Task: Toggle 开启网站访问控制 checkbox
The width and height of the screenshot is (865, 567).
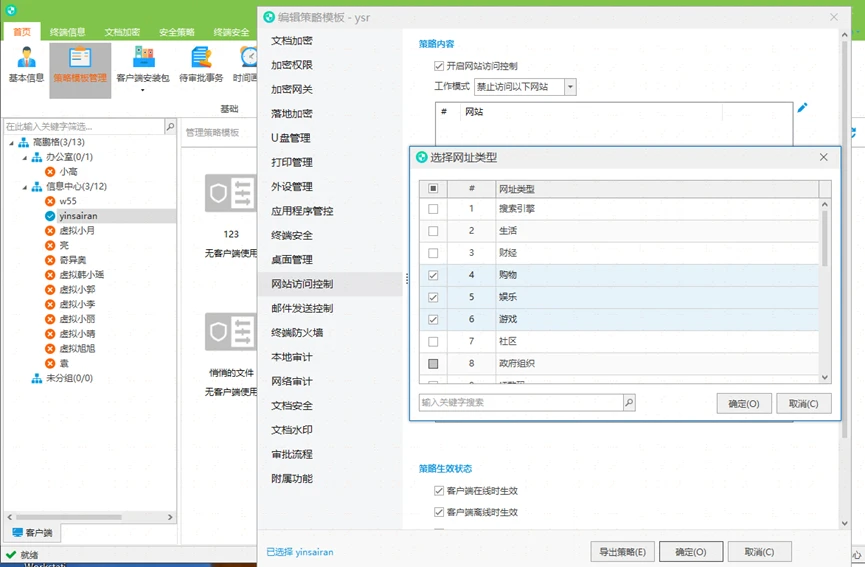Action: (439, 66)
